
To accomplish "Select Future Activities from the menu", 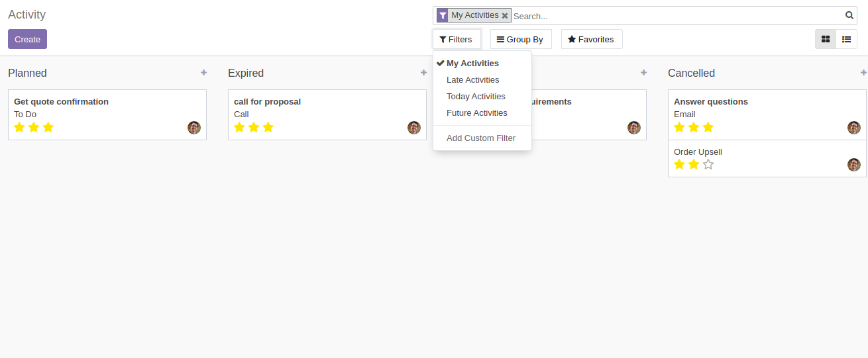I will click(477, 113).
